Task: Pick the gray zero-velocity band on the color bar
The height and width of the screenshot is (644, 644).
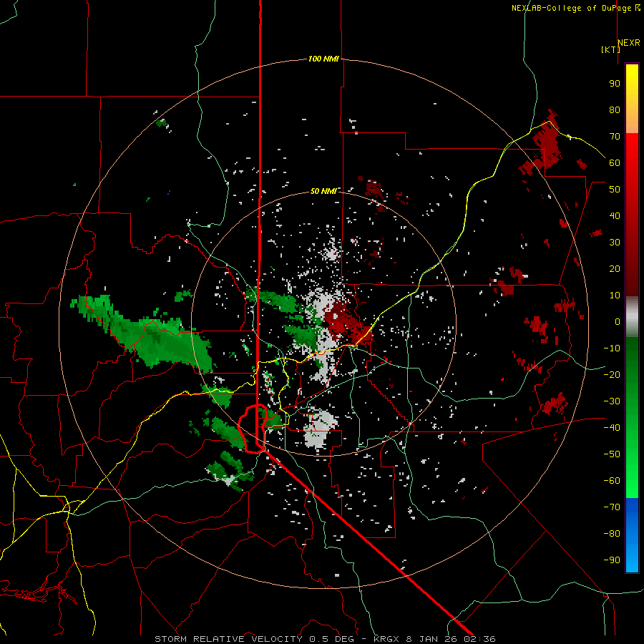Action: (x=632, y=317)
